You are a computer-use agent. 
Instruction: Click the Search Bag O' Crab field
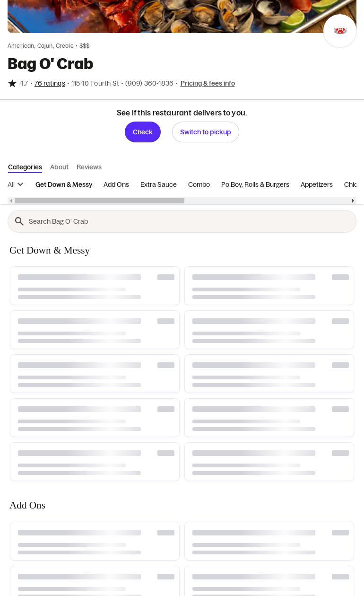pyautogui.click(x=182, y=221)
